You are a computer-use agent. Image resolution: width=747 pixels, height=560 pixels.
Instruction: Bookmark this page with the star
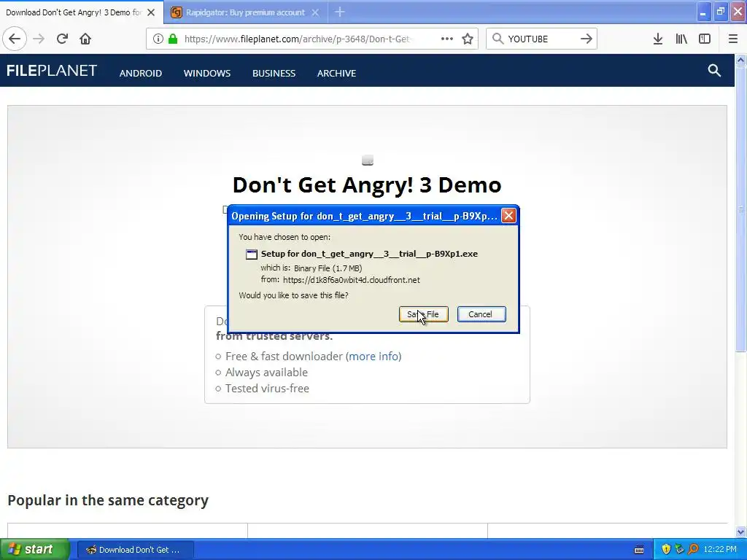468,39
